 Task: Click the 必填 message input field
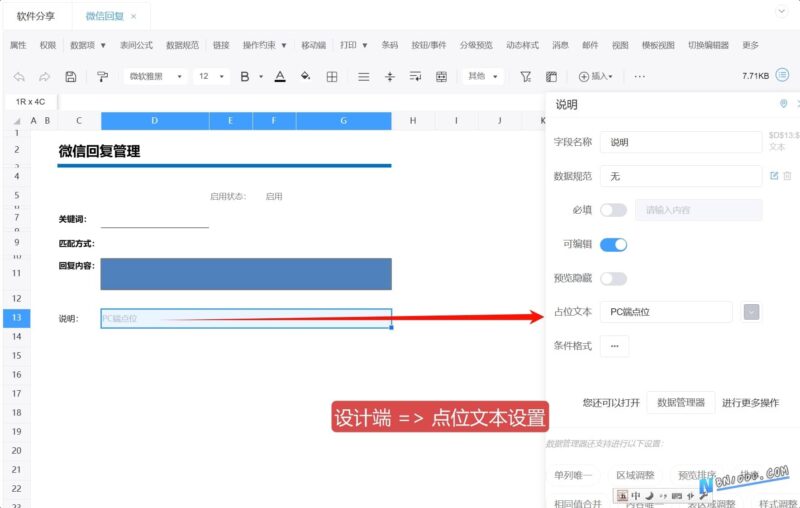pyautogui.click(x=698, y=210)
